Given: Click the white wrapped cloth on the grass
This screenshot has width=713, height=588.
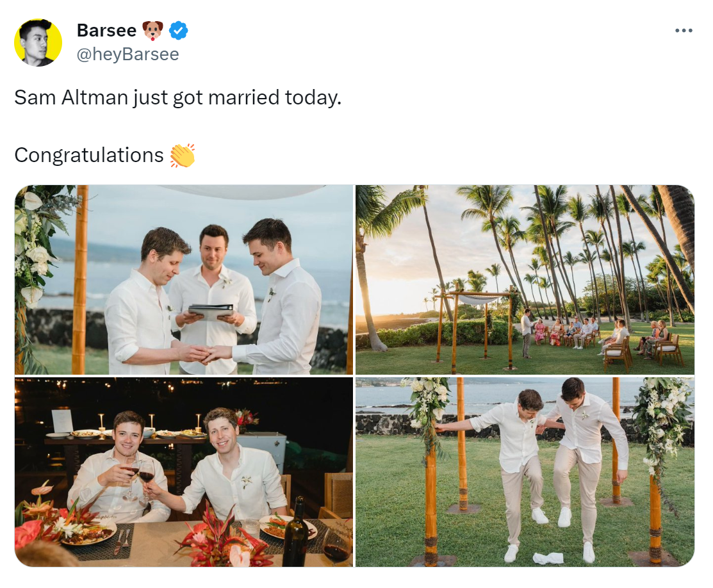Looking at the screenshot, I should point(548,557).
